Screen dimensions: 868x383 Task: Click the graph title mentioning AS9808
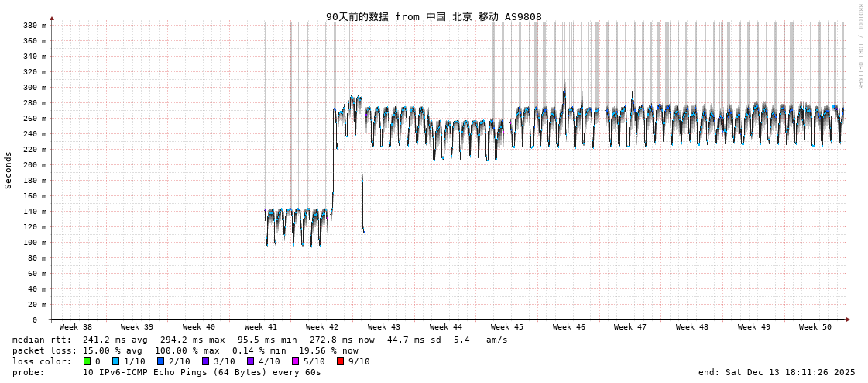point(434,17)
